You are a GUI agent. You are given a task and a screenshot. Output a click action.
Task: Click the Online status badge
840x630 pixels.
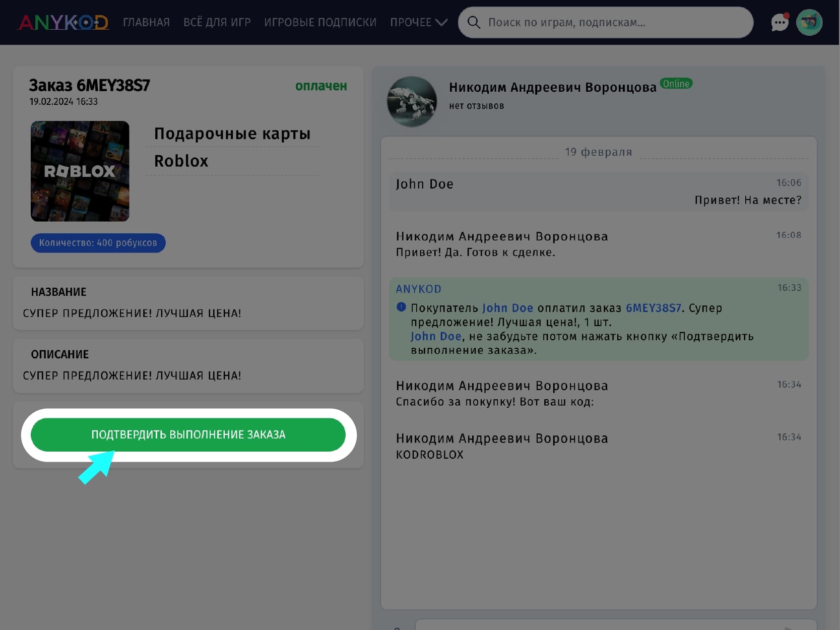pyautogui.click(x=676, y=84)
